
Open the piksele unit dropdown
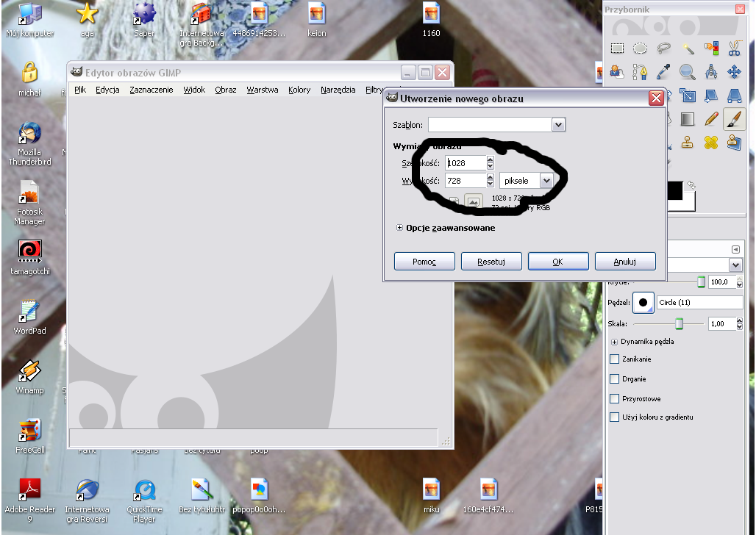546,181
